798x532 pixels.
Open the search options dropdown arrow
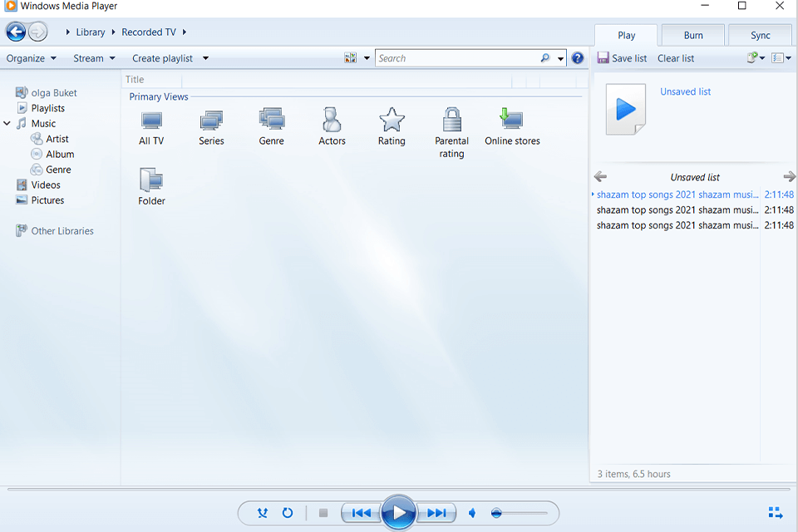[x=560, y=58]
